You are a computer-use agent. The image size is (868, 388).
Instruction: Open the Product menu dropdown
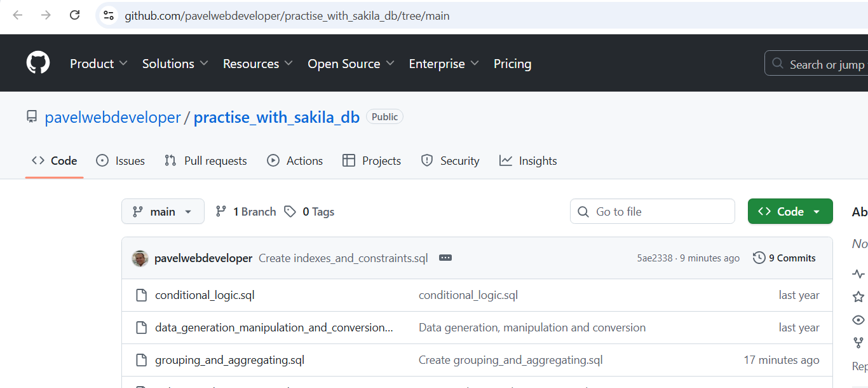[x=98, y=64]
